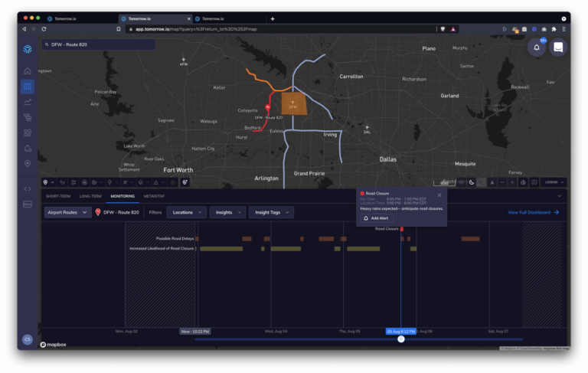
Task: Open the browser hamburger menu
Action: coord(563,29)
